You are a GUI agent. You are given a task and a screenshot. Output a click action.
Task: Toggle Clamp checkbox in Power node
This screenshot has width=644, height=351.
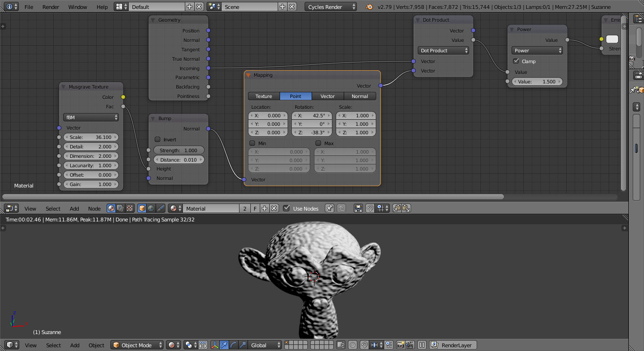(x=516, y=61)
